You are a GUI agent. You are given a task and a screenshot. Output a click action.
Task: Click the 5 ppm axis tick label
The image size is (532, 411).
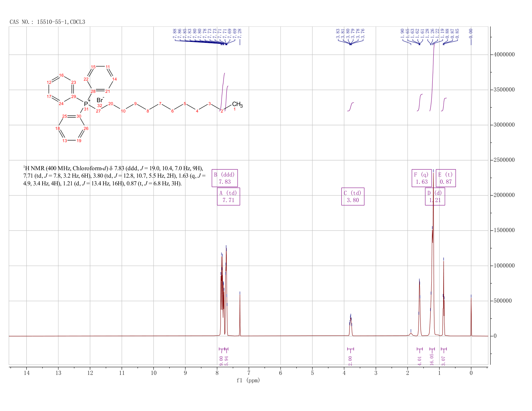point(312,373)
